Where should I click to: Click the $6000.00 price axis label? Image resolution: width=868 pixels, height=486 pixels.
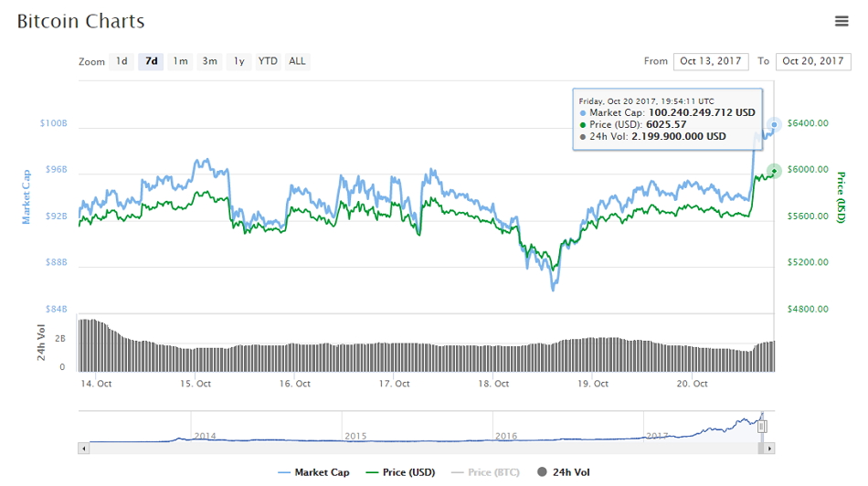[808, 169]
